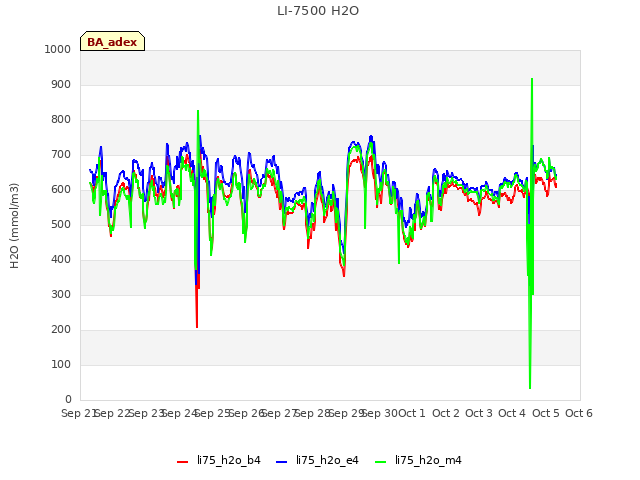Click the chart title LI-7500 H2O
The image size is (640, 480).
pyautogui.click(x=318, y=11)
